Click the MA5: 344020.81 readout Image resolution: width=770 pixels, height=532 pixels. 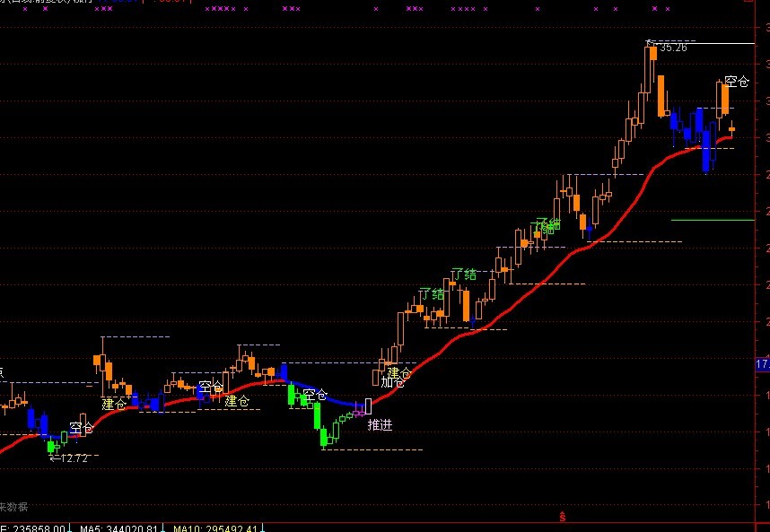(x=118, y=528)
